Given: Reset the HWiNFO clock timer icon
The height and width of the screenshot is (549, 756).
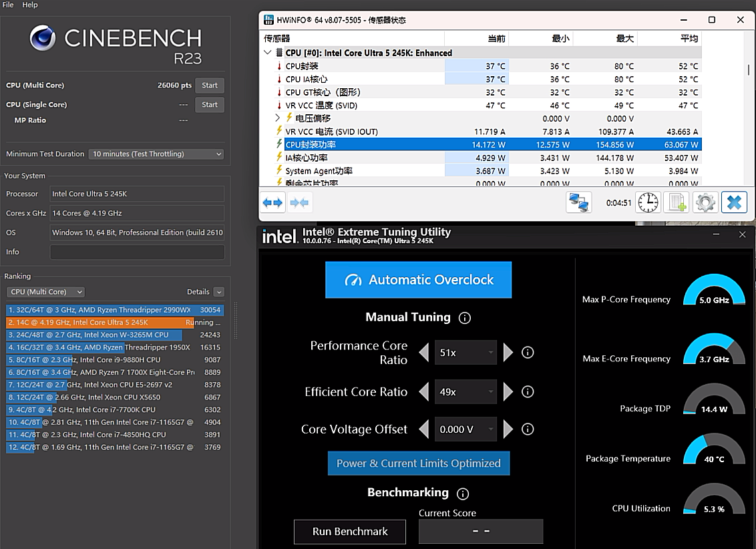Looking at the screenshot, I should (x=648, y=202).
